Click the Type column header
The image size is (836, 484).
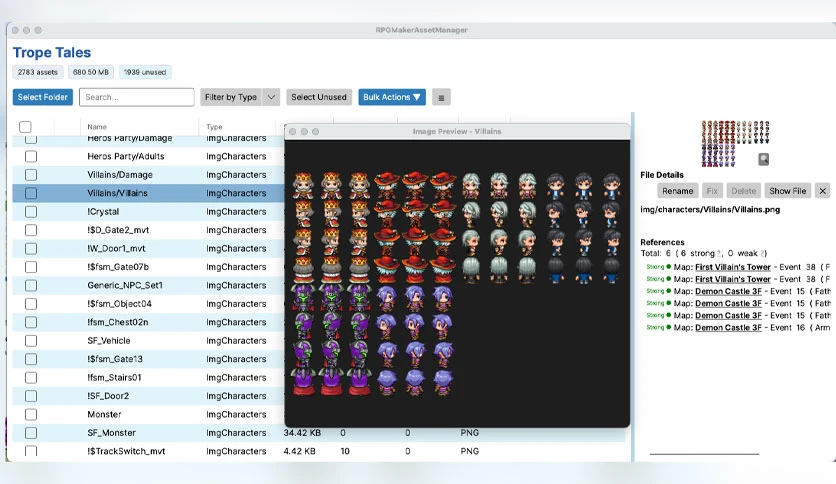(214, 127)
